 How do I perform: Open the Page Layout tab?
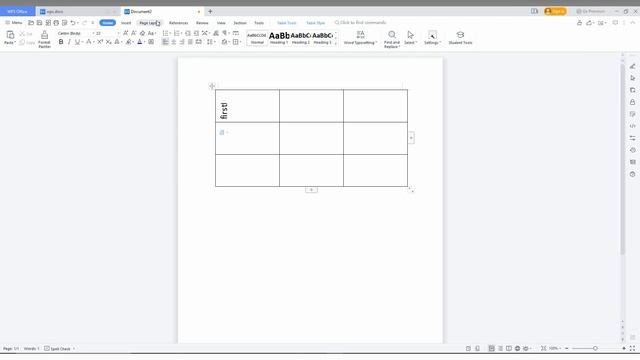(149, 23)
